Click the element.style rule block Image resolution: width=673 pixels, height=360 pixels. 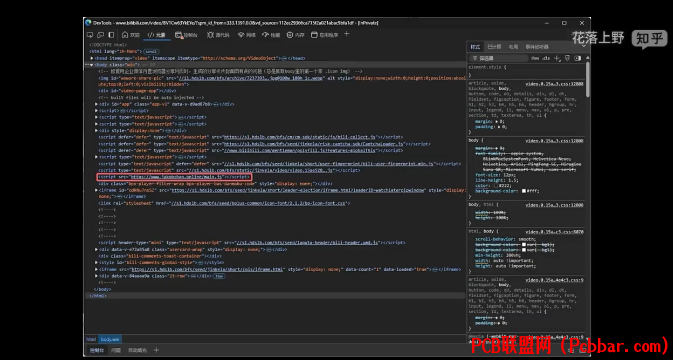(x=526, y=70)
